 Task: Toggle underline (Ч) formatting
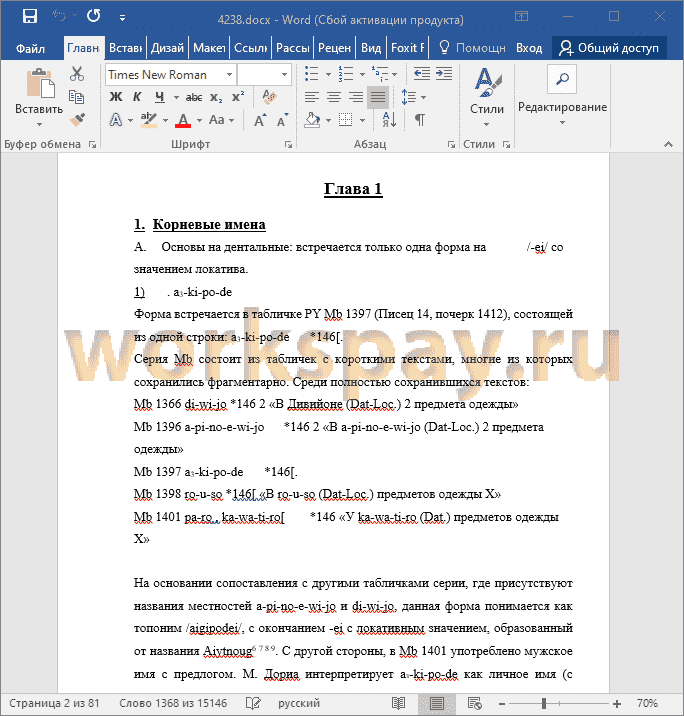(159, 97)
